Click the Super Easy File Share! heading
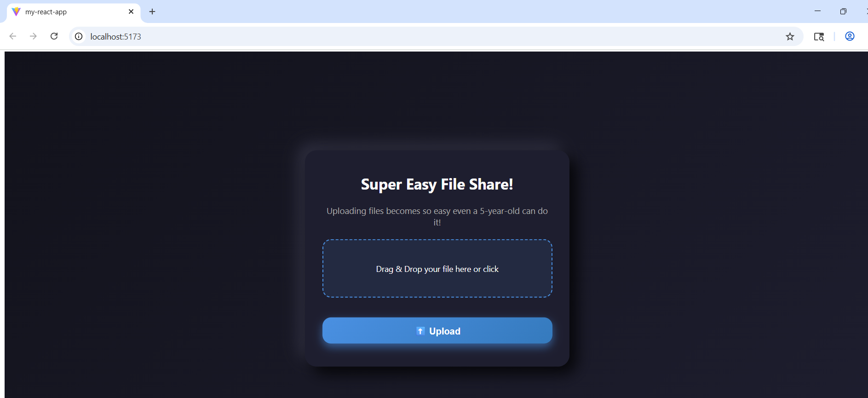 [437, 185]
